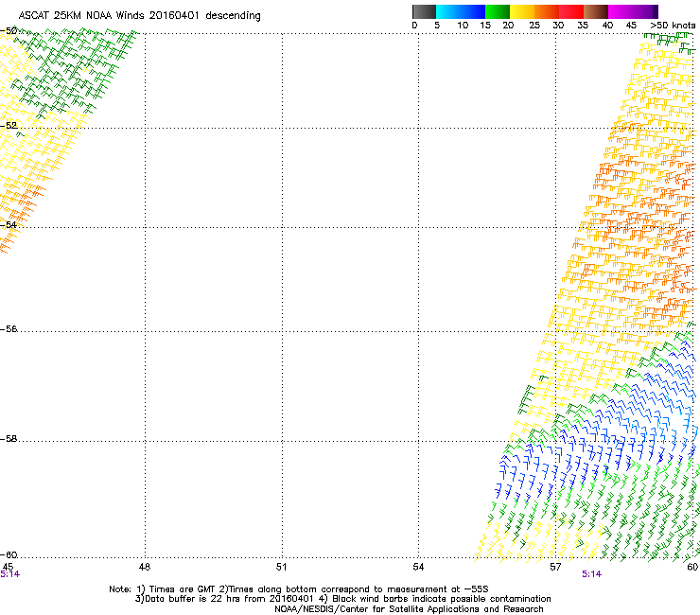Click the '-56' latitude label
Screen dimensions: 700x615
click(x=9, y=329)
